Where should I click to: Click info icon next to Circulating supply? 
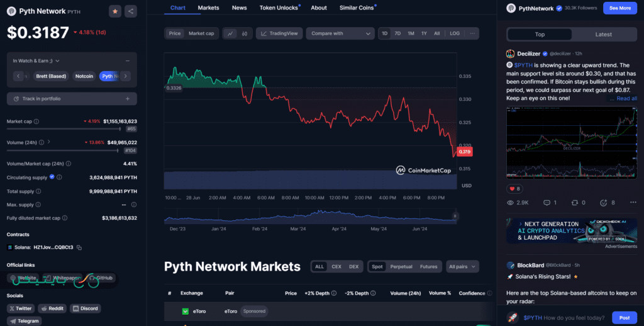pyautogui.click(x=59, y=177)
